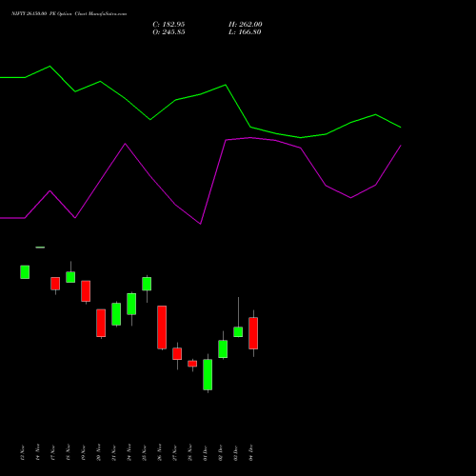The image size is (476, 476).
Task: Click the 04 Dec date label
Action: click(250, 453)
